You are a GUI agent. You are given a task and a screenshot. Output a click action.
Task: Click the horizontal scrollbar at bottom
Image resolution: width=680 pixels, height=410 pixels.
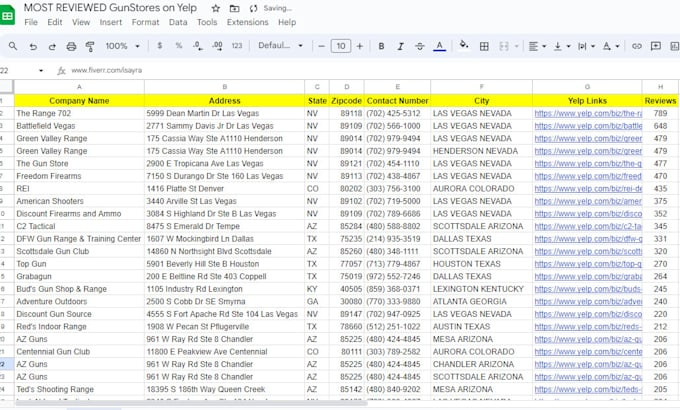tap(191, 403)
